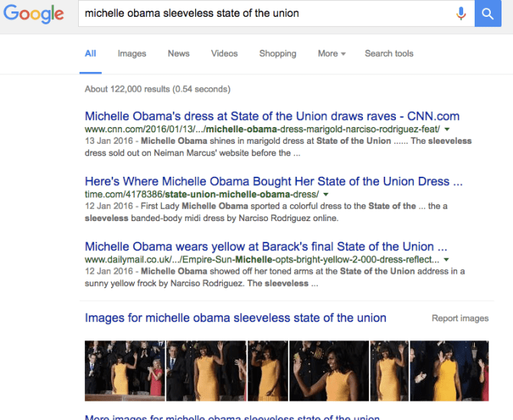This screenshot has width=513, height=420.
Task: Open the Time article about the dress
Action: [x=273, y=182]
